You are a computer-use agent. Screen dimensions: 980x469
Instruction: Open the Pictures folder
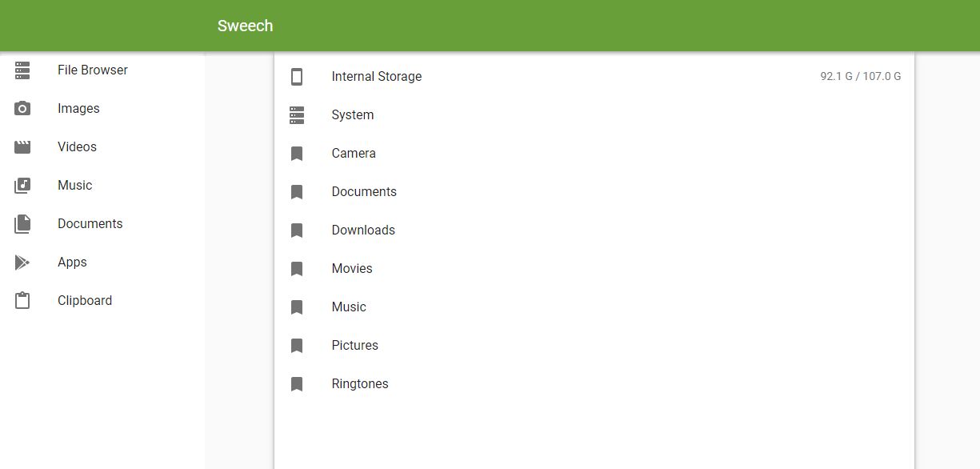tap(594, 346)
